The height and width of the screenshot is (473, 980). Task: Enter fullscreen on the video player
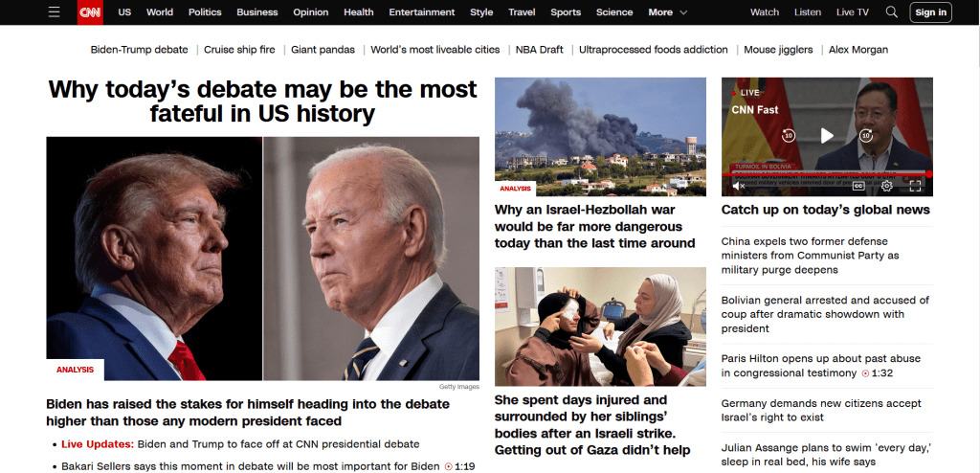pyautogui.click(x=915, y=186)
